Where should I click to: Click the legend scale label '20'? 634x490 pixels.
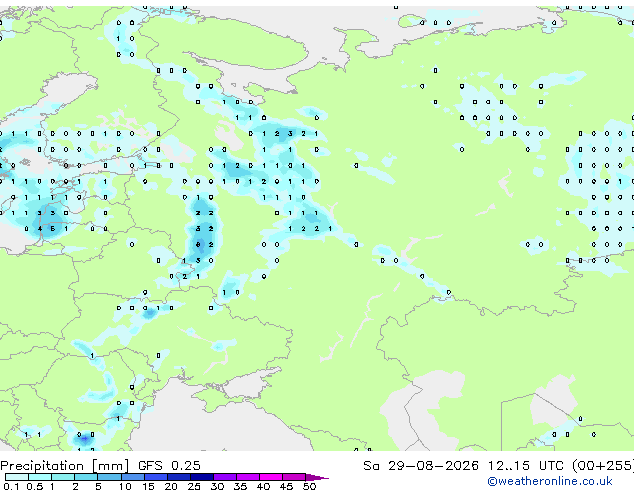click(x=171, y=486)
